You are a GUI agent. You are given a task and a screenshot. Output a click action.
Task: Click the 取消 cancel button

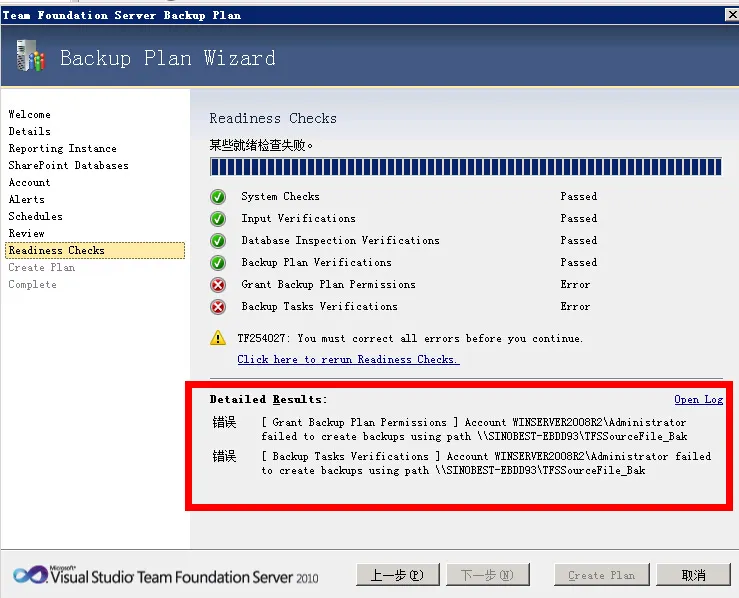[693, 575]
